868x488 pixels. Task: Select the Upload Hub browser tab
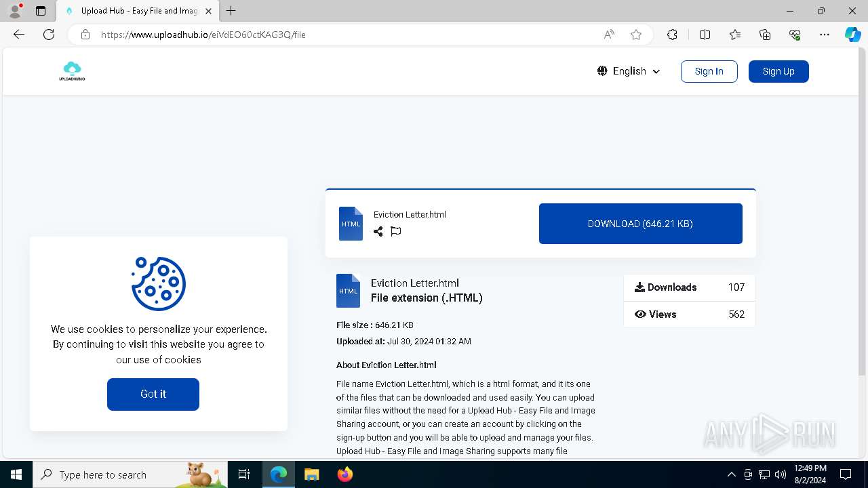136,11
